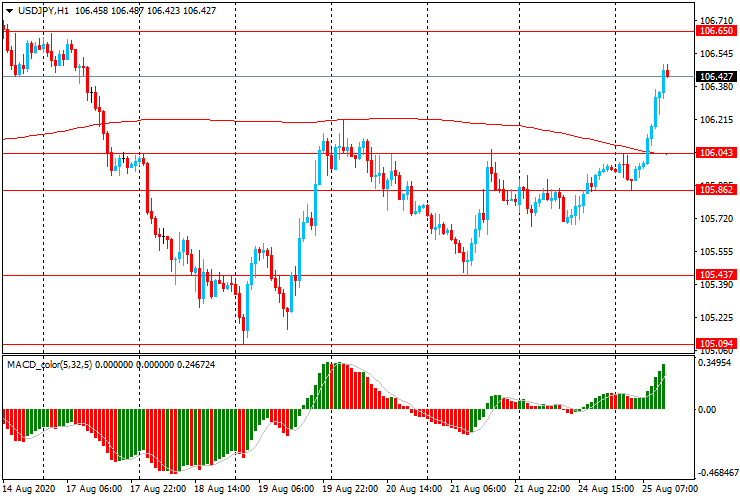
Task: Click the 17 Aug 06:00 time axis label
Action: (94, 488)
